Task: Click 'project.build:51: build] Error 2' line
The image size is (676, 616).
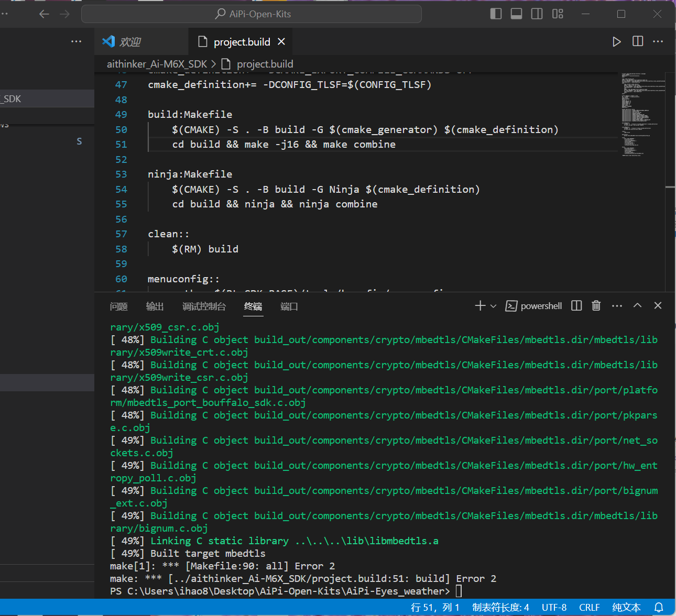Action: pyautogui.click(x=303, y=579)
